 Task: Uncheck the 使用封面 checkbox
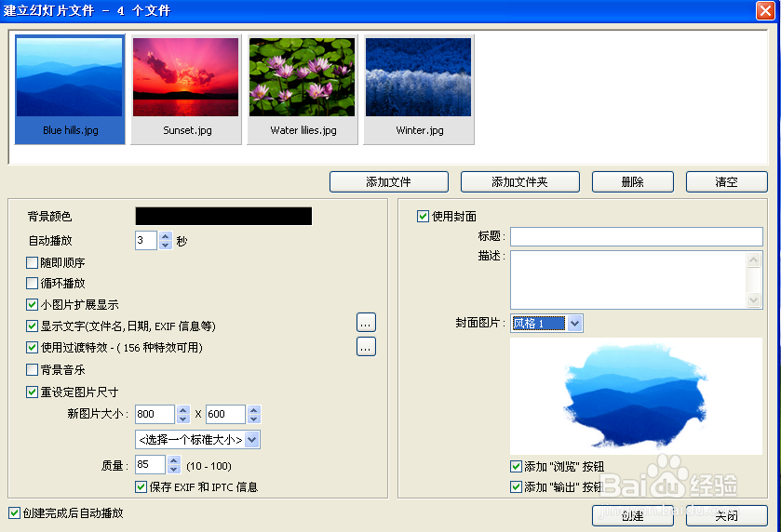click(423, 216)
